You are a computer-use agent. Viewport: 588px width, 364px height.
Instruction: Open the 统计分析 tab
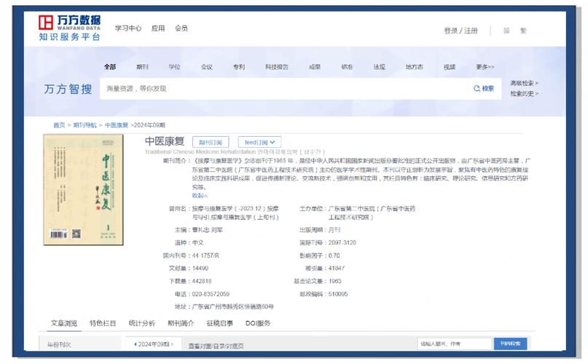click(x=142, y=323)
